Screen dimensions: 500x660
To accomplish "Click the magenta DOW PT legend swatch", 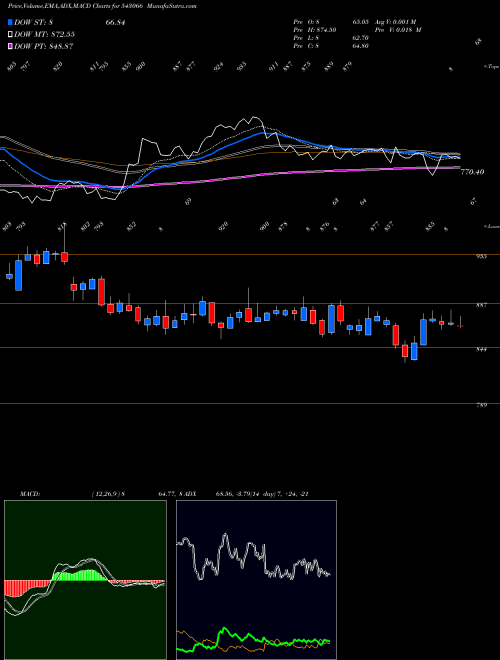I will pyautogui.click(x=10, y=46).
